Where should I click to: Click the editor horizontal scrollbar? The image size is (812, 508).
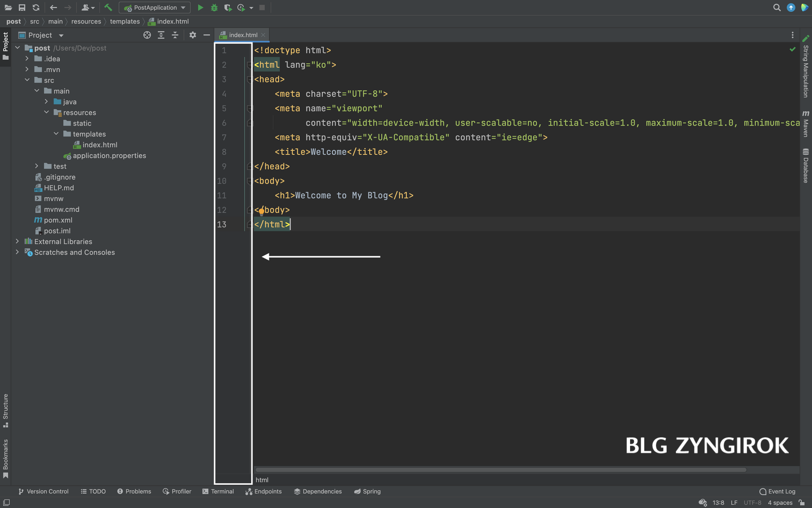(500, 470)
